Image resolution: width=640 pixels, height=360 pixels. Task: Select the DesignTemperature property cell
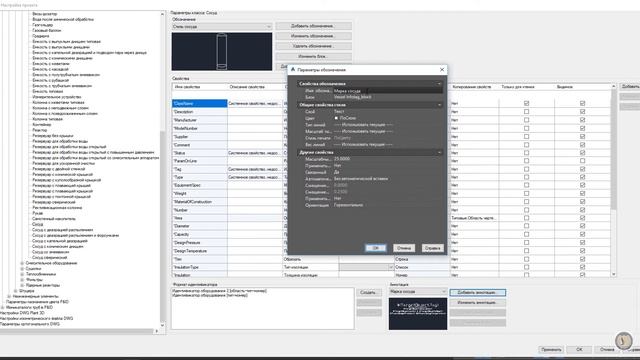click(200, 251)
